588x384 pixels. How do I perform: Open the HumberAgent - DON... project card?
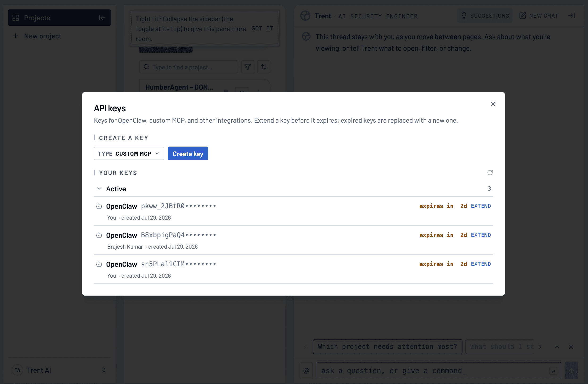[205, 86]
